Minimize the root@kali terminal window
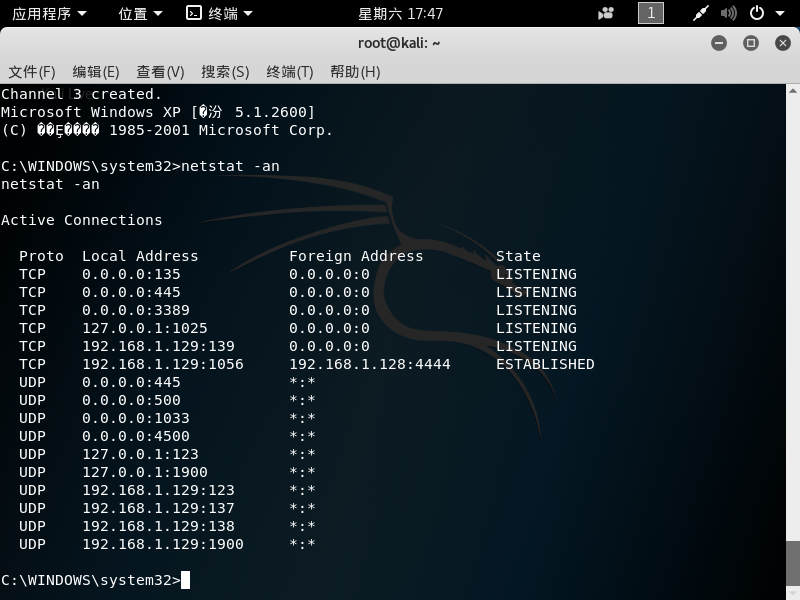The width and height of the screenshot is (800, 600). pyautogui.click(x=719, y=43)
